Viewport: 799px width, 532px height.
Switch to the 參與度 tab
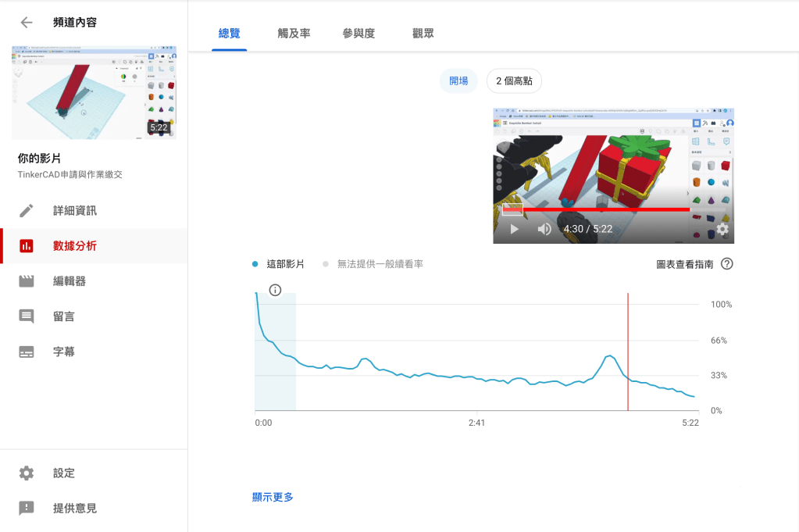[358, 34]
